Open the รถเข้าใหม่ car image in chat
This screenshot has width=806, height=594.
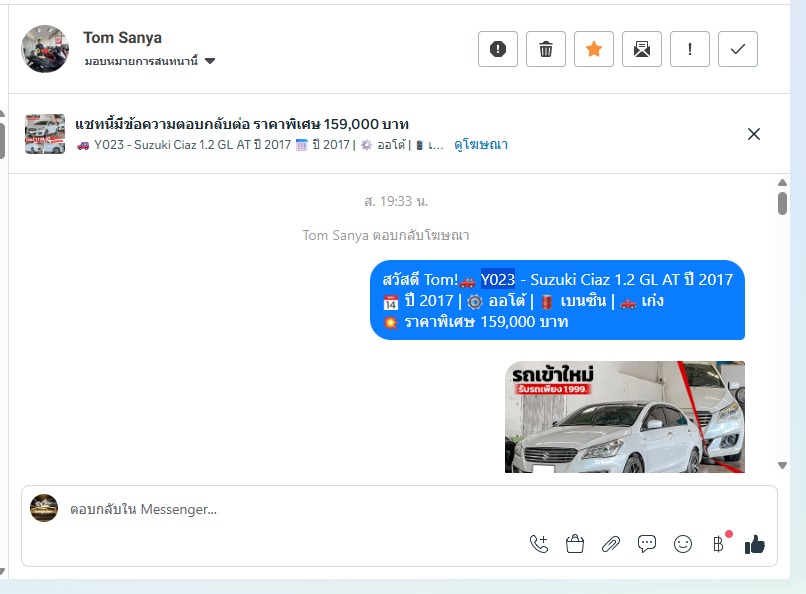(625, 417)
